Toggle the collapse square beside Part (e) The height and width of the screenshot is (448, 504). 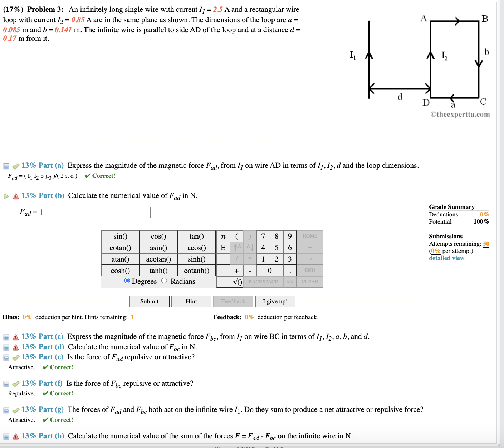tap(6, 357)
